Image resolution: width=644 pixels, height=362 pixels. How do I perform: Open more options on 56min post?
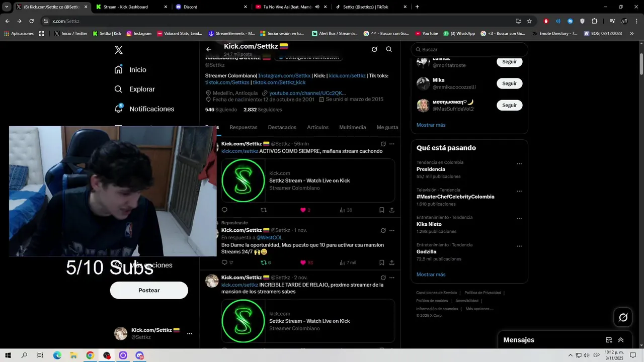pyautogui.click(x=392, y=144)
